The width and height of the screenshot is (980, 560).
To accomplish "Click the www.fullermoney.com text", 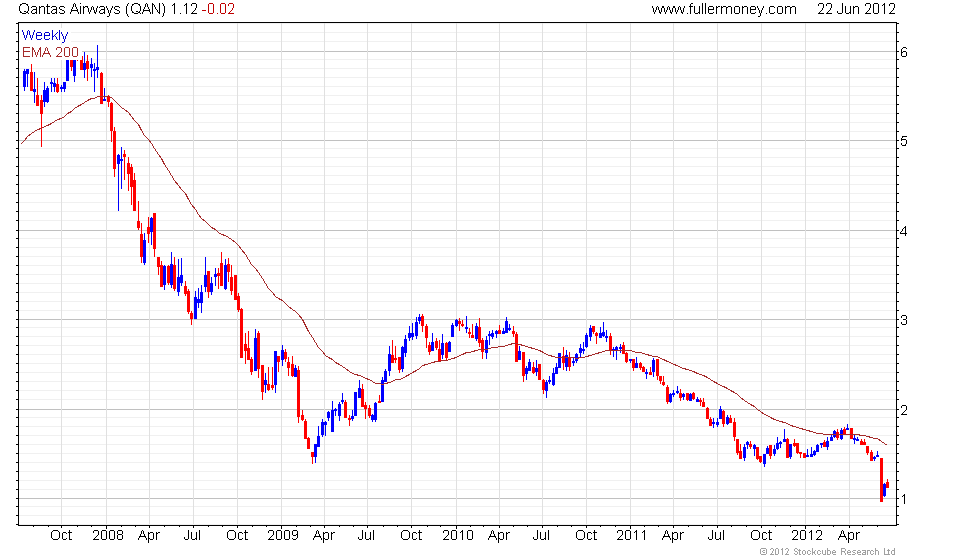I will [724, 9].
